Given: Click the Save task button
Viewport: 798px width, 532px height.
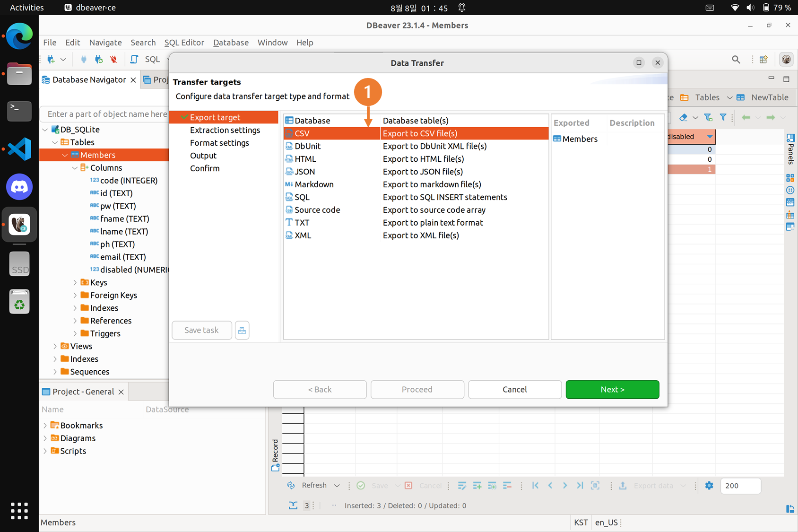Looking at the screenshot, I should 201,330.
